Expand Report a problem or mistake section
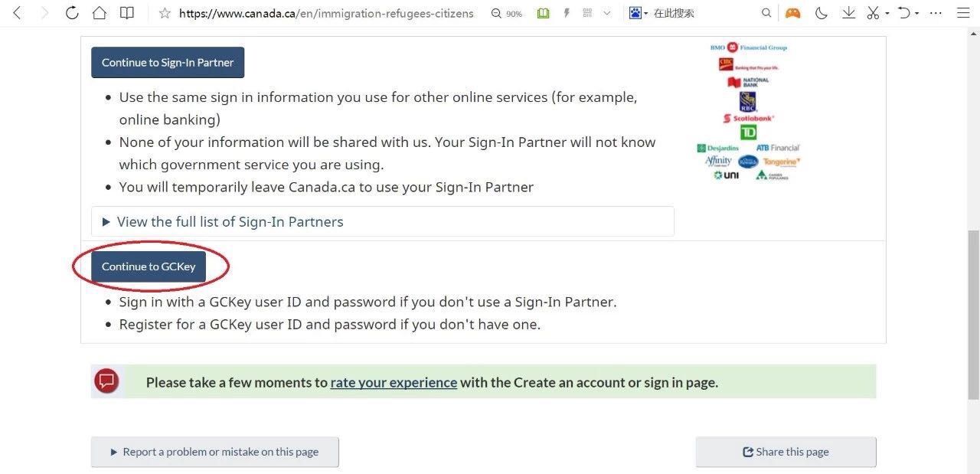The image size is (980, 474). (x=214, y=452)
